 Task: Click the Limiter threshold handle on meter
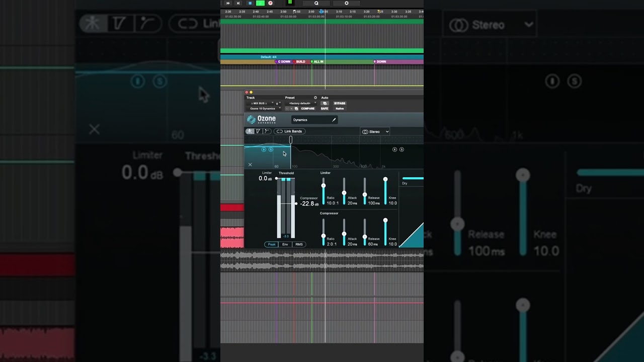coord(276,178)
